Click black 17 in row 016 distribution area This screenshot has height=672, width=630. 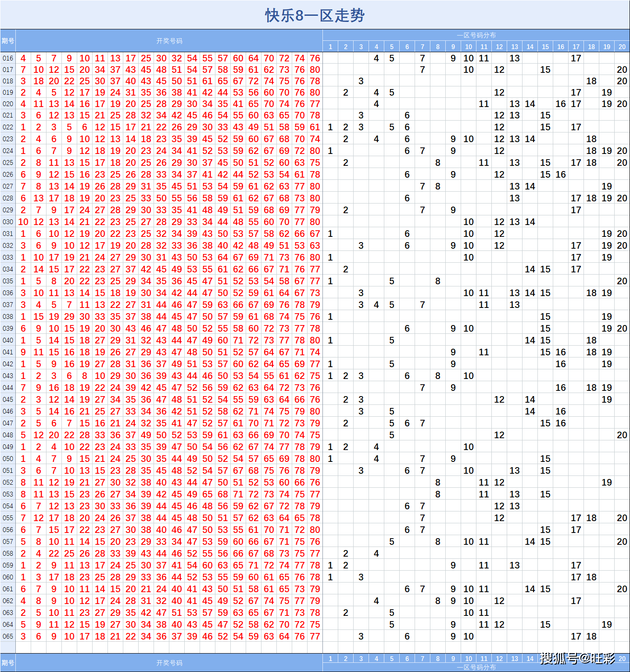[x=576, y=58]
